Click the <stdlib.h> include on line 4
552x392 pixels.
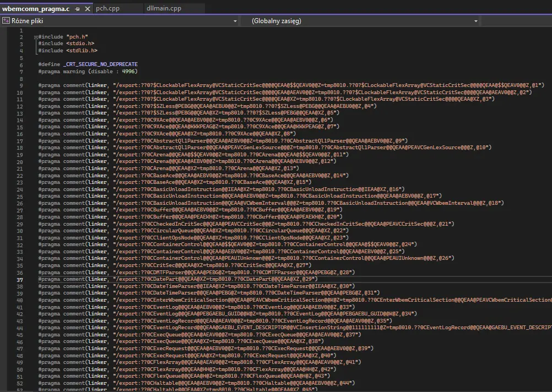pos(82,51)
